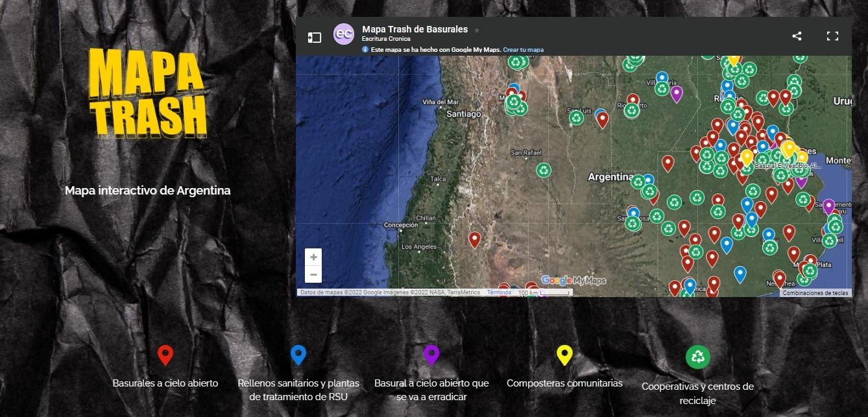Viewport: 868px width, 417px height.
Task: Star the Mapa Trash de Basurales map
Action: pyautogui.click(x=477, y=30)
